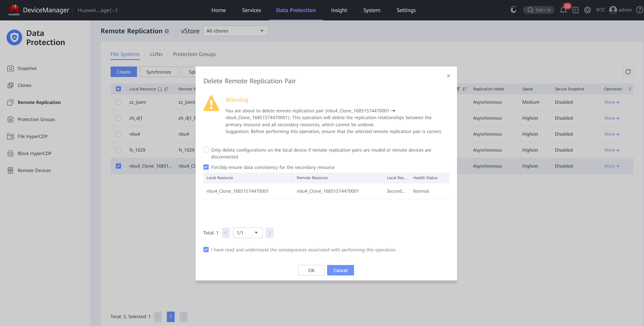
Task: Click the settings gear icon in header
Action: 587,10
